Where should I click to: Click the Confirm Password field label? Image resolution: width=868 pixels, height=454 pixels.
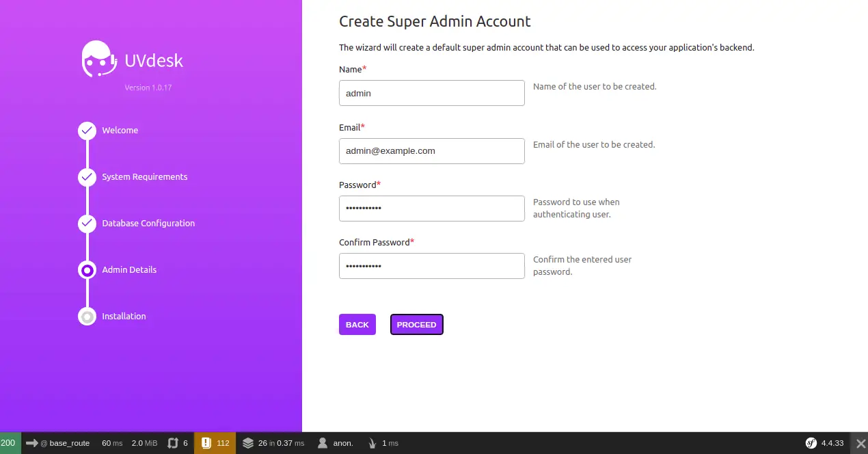pyautogui.click(x=377, y=243)
